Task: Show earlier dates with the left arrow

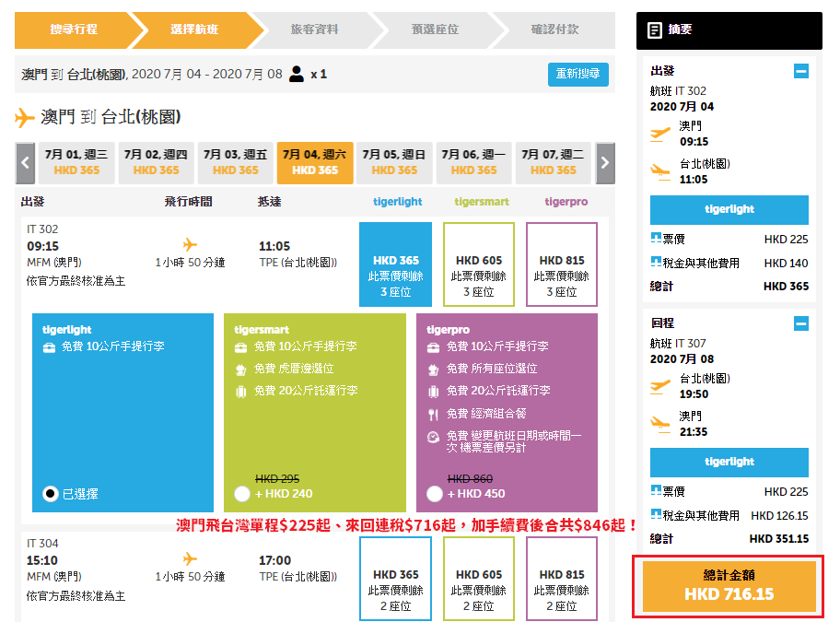Action: point(25,163)
